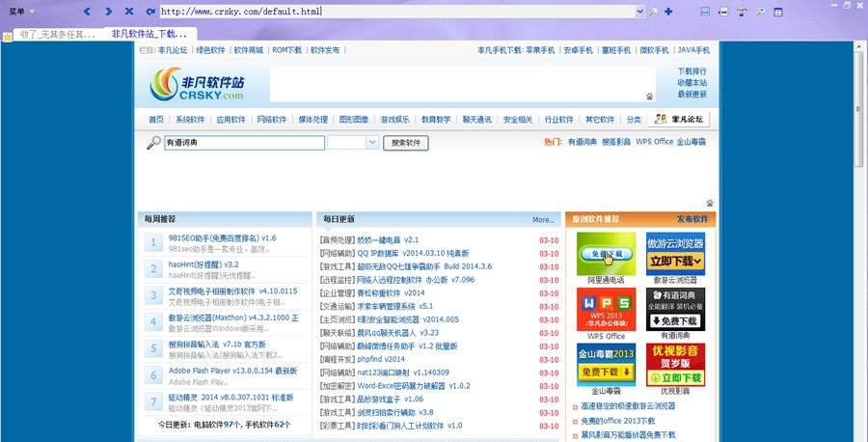Click the blue plus icon beside the address bar
868x442 pixels.
[x=668, y=11]
